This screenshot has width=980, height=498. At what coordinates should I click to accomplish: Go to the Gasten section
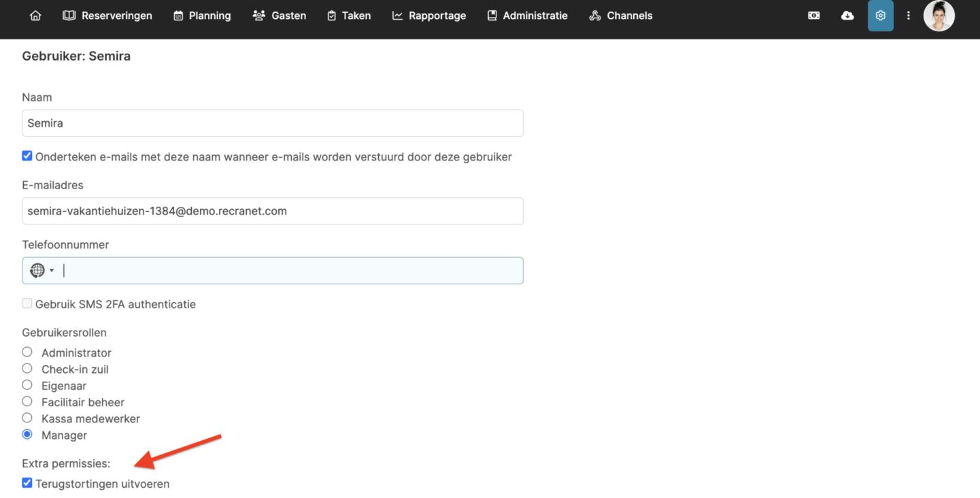click(279, 16)
